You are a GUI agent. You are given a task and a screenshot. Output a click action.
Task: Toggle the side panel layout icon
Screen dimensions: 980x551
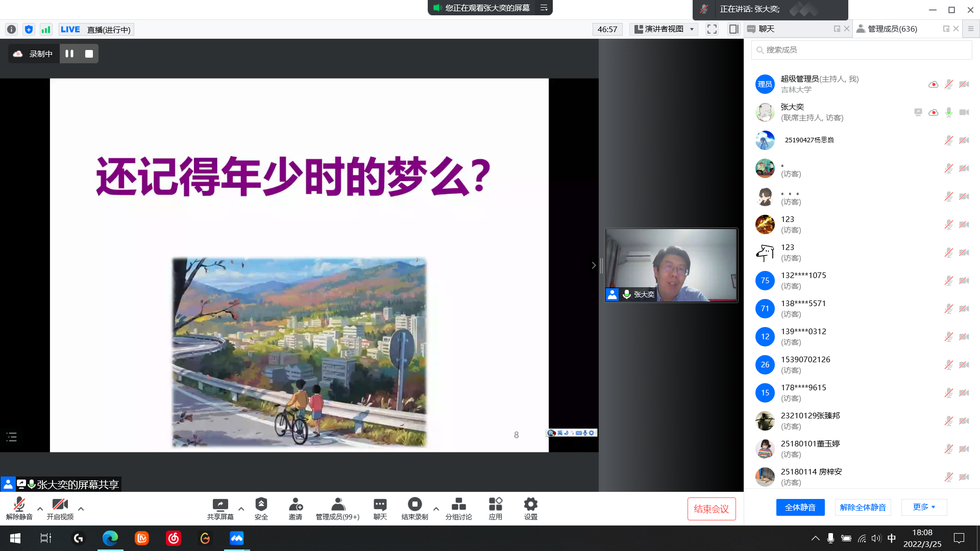(733, 29)
